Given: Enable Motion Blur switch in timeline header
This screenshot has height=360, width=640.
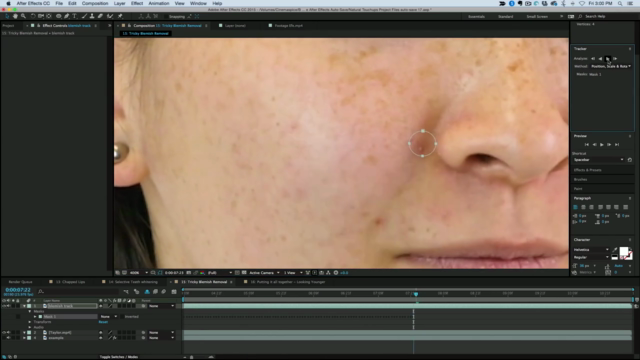Looking at the screenshot, I should (164, 291).
